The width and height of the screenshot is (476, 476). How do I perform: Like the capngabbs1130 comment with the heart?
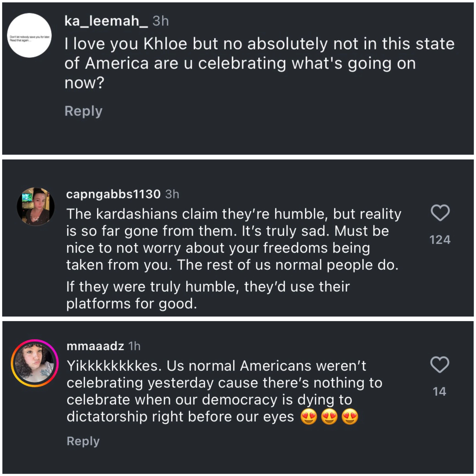pos(440,213)
